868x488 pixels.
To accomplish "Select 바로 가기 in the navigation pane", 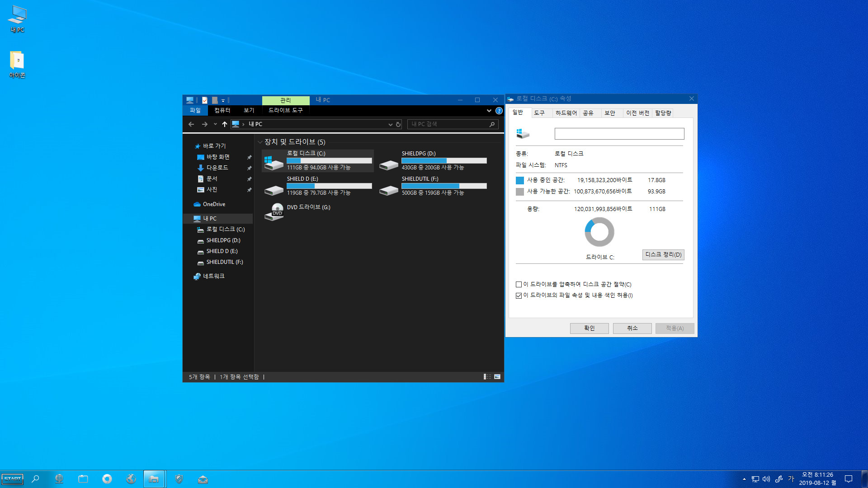I will (214, 146).
